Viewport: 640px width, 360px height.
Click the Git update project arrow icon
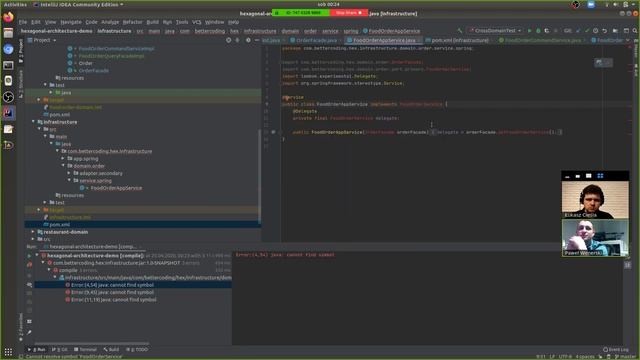[x=578, y=31]
